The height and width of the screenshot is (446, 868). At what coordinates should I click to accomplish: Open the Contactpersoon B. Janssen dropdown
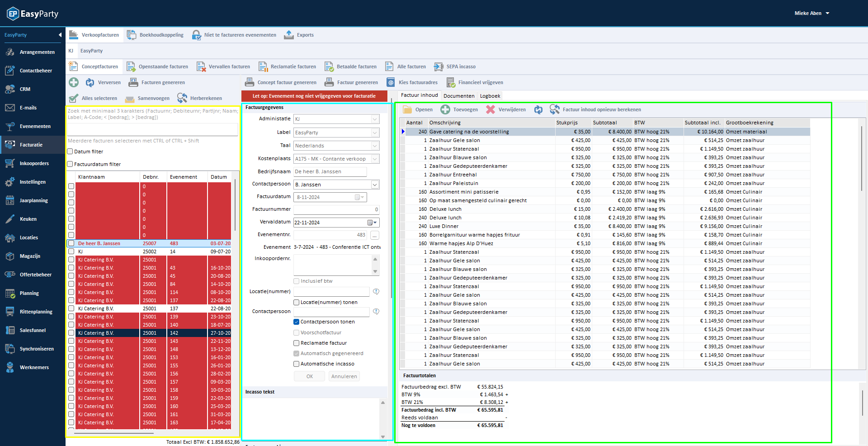pyautogui.click(x=375, y=185)
